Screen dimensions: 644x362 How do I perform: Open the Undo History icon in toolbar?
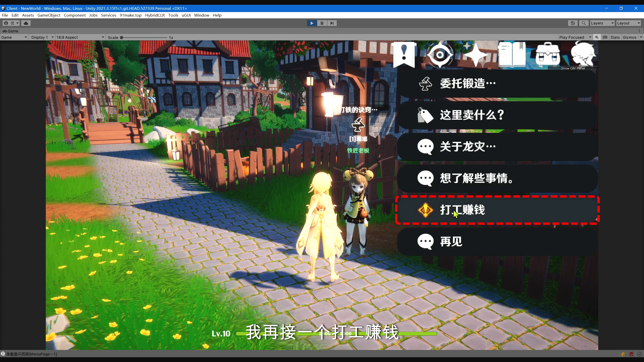pyautogui.click(x=573, y=23)
